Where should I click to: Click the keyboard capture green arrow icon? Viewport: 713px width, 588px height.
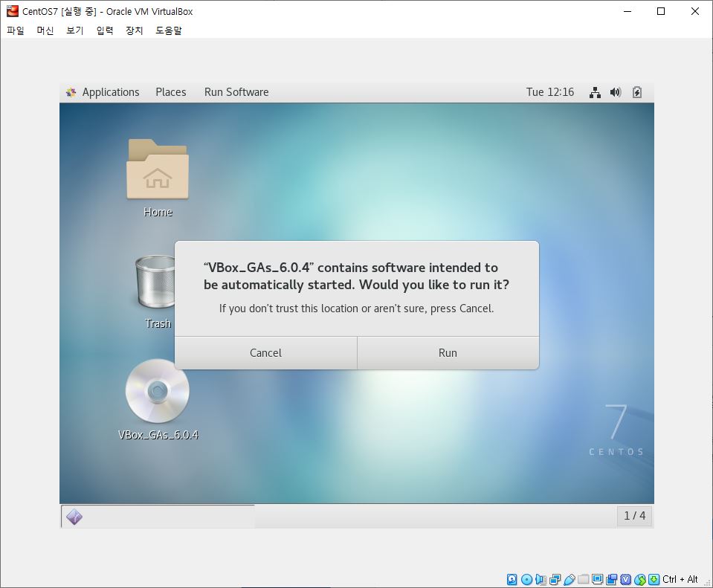coord(654,579)
